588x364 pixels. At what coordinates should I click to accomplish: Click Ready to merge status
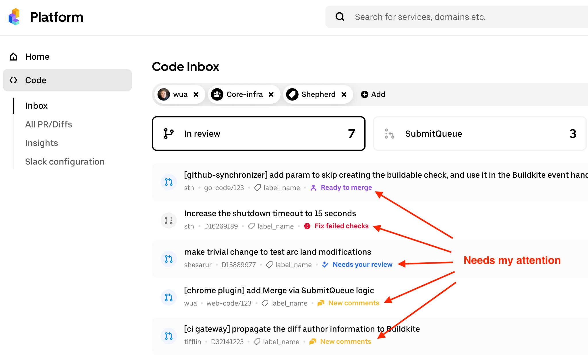346,187
